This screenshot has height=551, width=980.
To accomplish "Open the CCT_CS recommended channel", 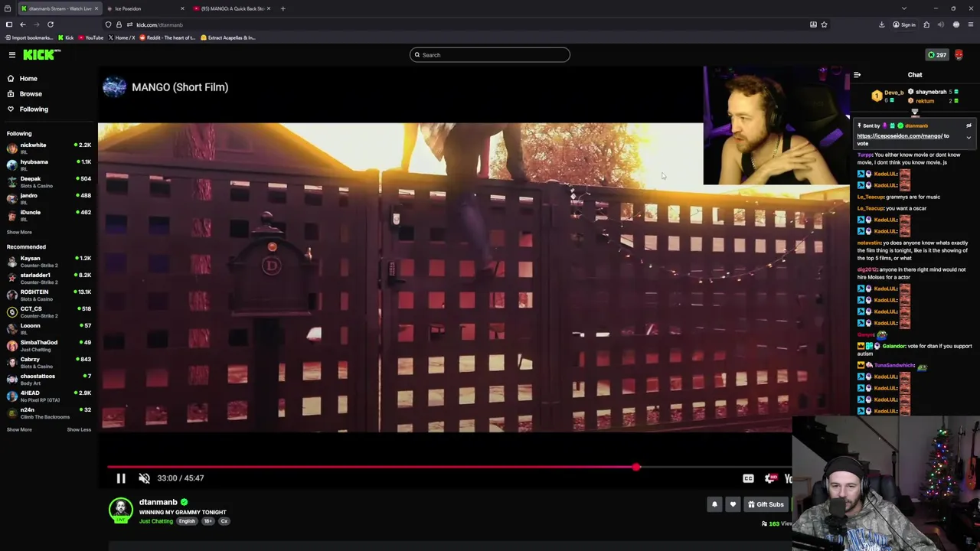I will 49,311.
